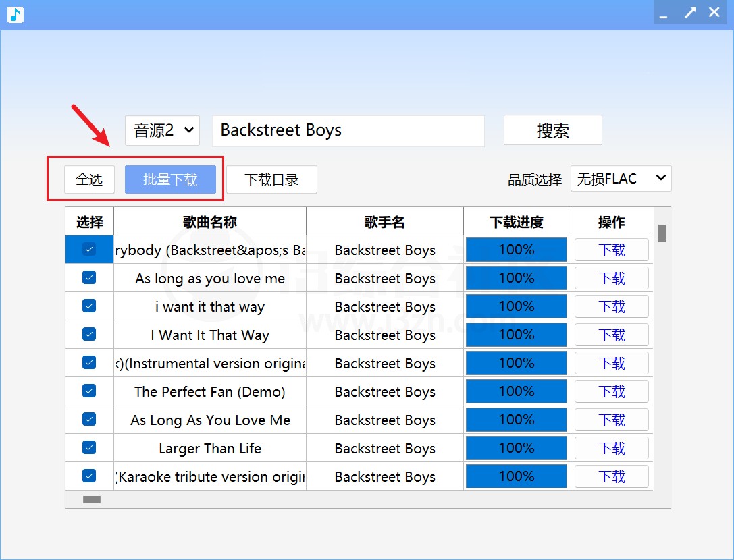Download 'The Perfect Fan (Demo)'
The height and width of the screenshot is (560, 734).
(611, 391)
